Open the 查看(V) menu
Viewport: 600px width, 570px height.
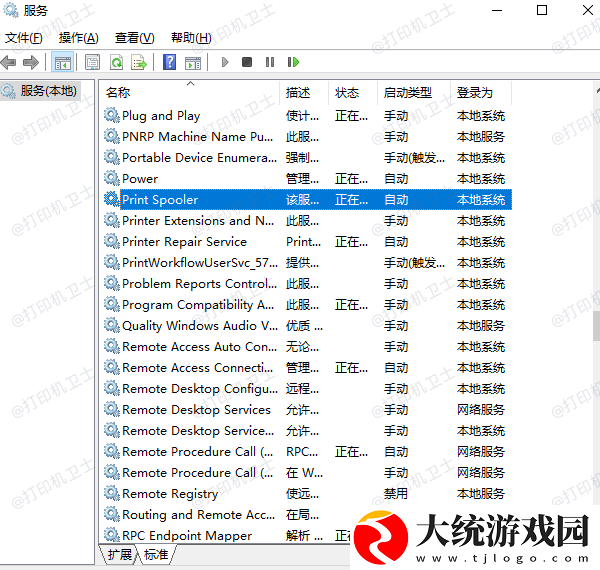[135, 38]
